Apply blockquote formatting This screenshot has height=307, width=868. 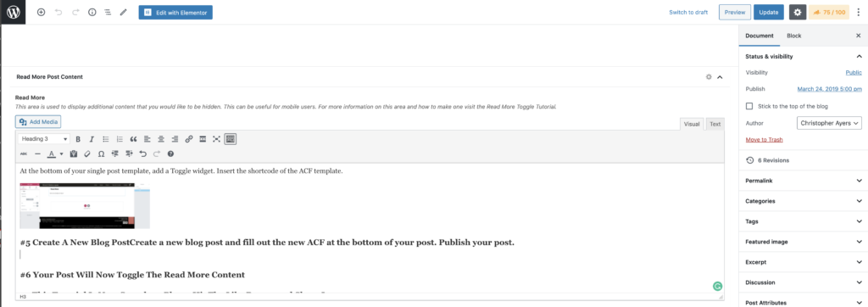pyautogui.click(x=133, y=139)
